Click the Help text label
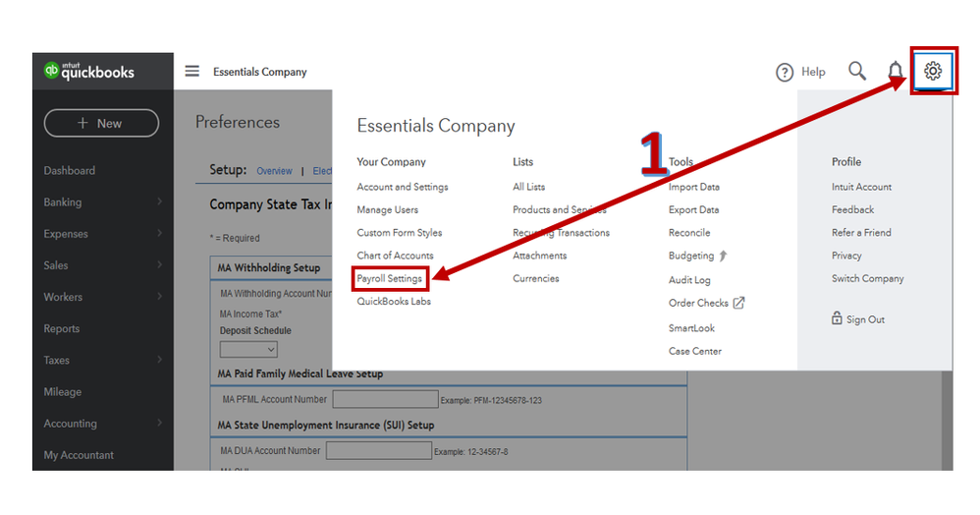This screenshot has height=515, width=980. (x=813, y=72)
